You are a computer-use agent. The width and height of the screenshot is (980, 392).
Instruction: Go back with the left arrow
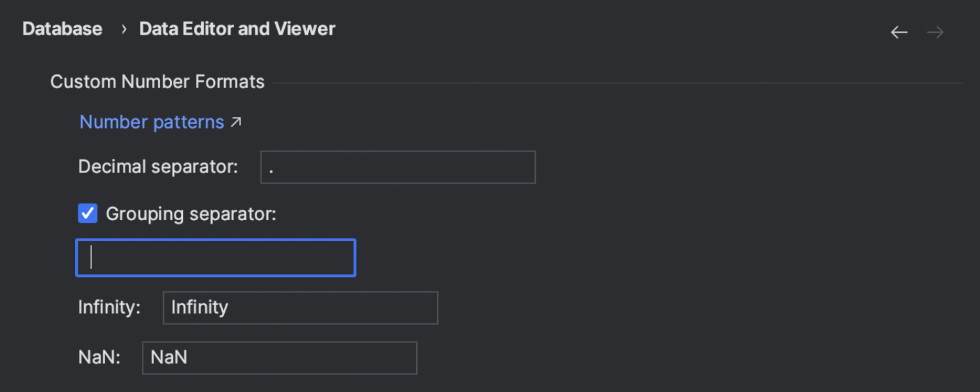tap(899, 32)
